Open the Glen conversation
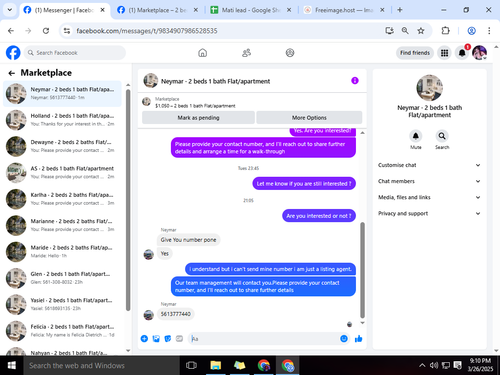The image size is (500, 375). (62, 278)
